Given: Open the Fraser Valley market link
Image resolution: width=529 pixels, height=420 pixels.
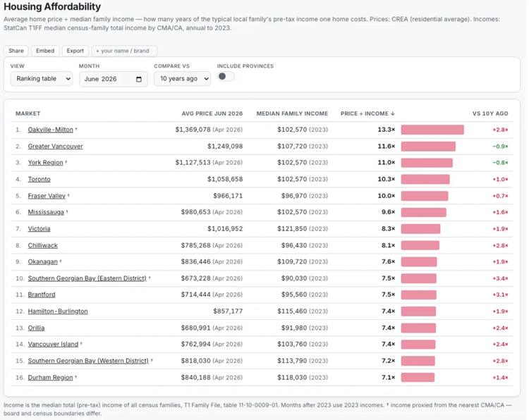Looking at the screenshot, I should click(47, 196).
